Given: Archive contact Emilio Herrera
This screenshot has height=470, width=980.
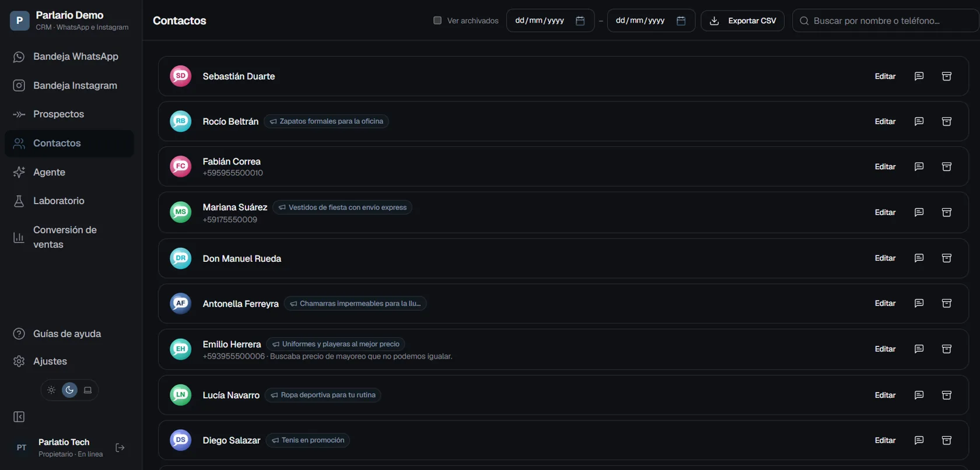Looking at the screenshot, I should [x=947, y=349].
